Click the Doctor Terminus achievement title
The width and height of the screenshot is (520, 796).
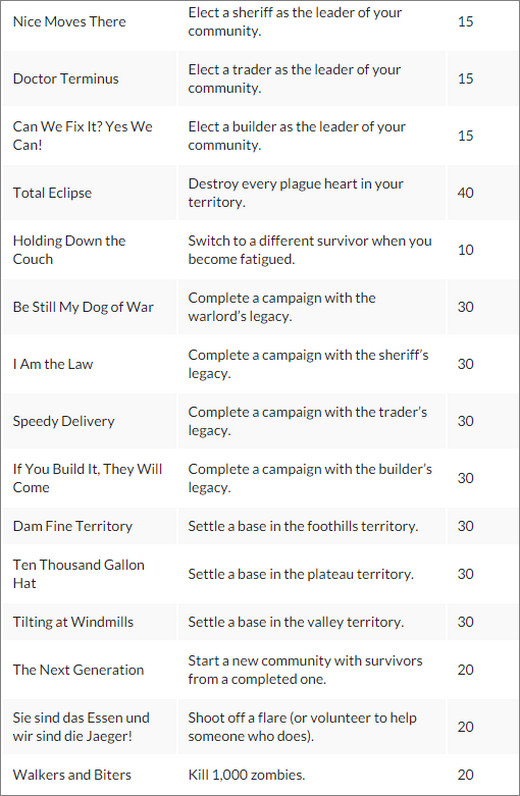click(x=66, y=79)
